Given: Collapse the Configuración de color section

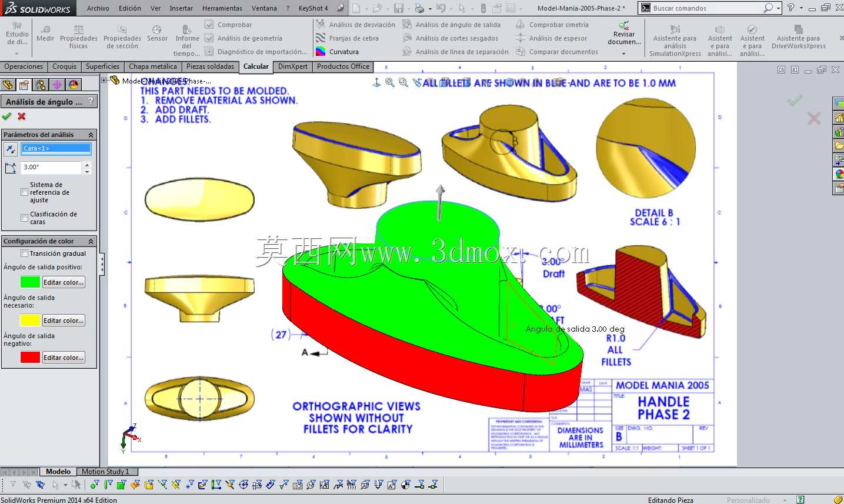Looking at the screenshot, I should tap(91, 241).
